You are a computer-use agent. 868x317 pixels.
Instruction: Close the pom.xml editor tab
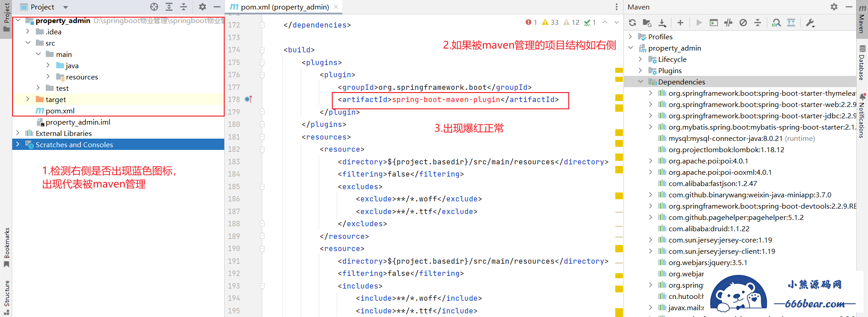click(336, 7)
